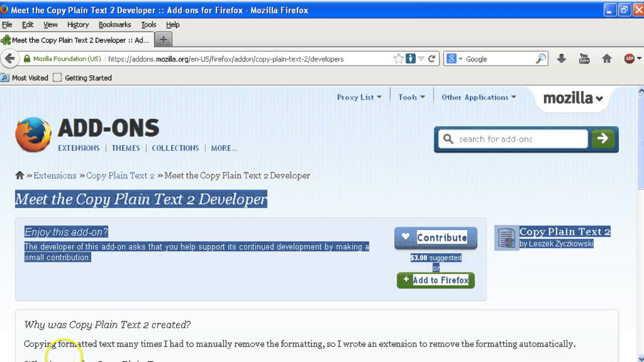This screenshot has height=362, width=644.
Task: Click the blue feed icon in address bar
Action: [411, 59]
